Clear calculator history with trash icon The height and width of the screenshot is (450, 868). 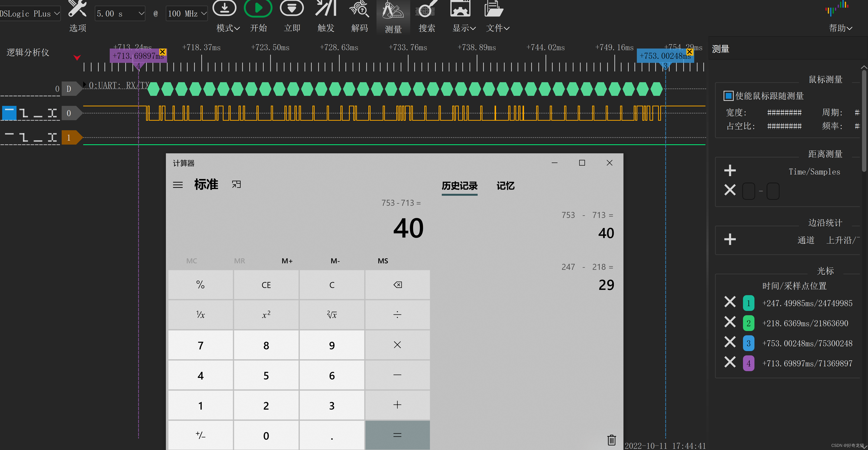tap(611, 440)
